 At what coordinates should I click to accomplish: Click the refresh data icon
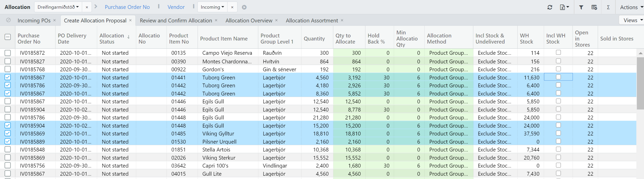coord(550,7)
